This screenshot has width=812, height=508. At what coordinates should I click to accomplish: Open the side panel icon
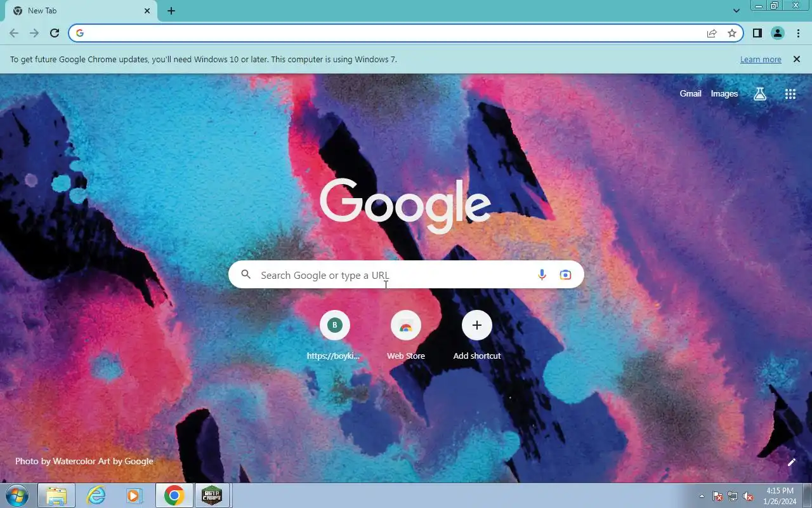[x=757, y=33]
